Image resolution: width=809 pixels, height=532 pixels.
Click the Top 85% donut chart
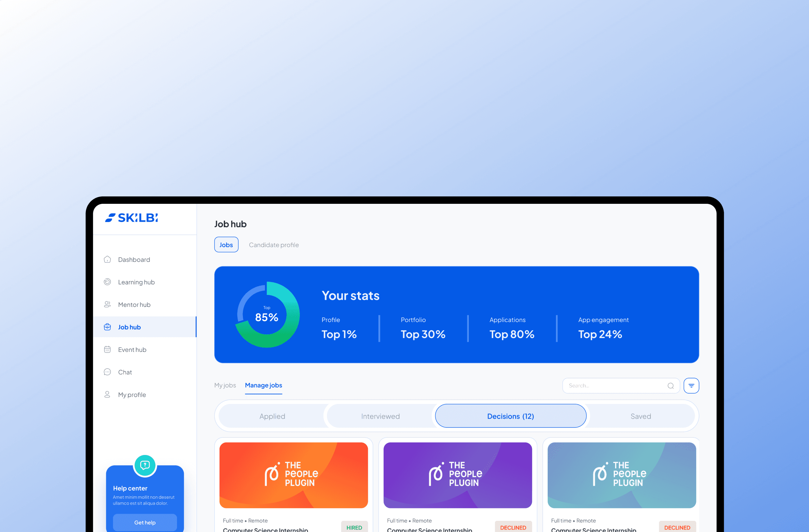pyautogui.click(x=267, y=314)
